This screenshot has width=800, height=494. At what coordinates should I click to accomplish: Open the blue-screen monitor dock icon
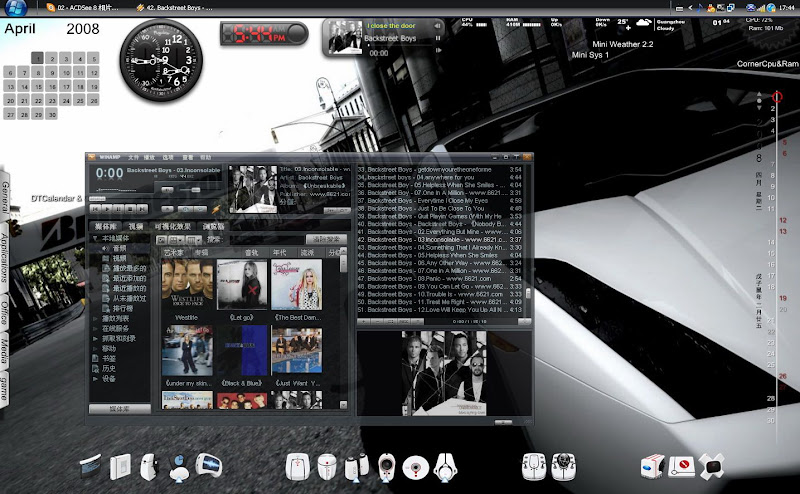click(x=209, y=465)
